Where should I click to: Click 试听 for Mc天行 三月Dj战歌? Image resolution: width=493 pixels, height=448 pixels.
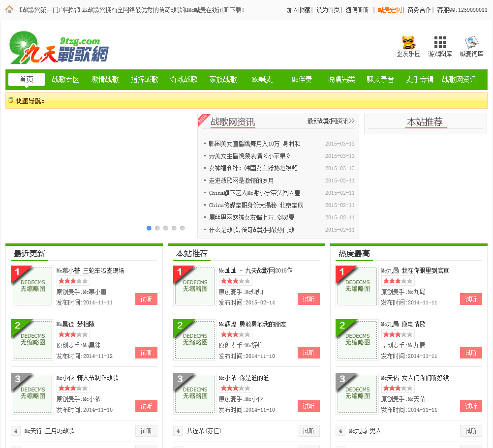(146, 431)
